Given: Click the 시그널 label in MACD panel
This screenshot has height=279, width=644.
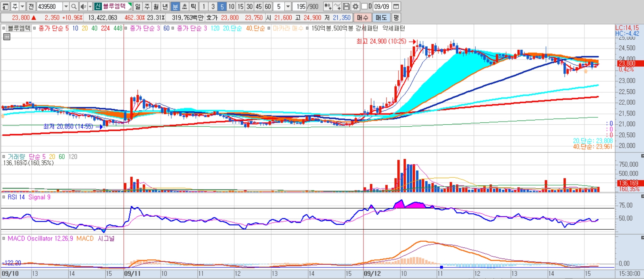Looking at the screenshot, I should click(x=106, y=239).
